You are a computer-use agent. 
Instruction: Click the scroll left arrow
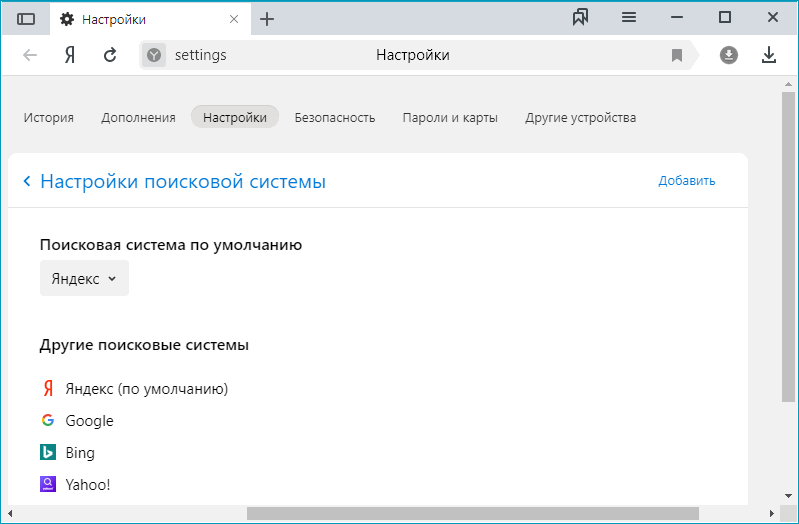point(10,513)
